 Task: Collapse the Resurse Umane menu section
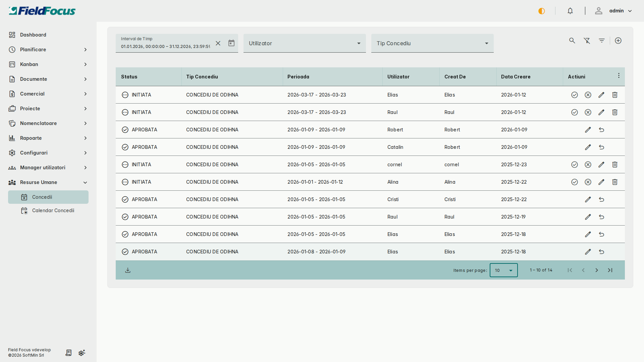85,182
